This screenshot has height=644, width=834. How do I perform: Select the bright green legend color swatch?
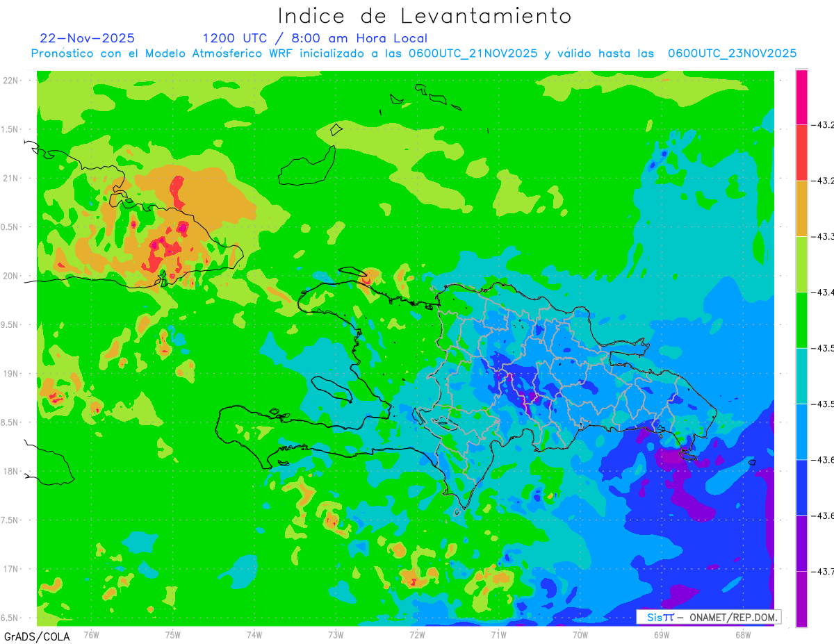tap(801, 320)
